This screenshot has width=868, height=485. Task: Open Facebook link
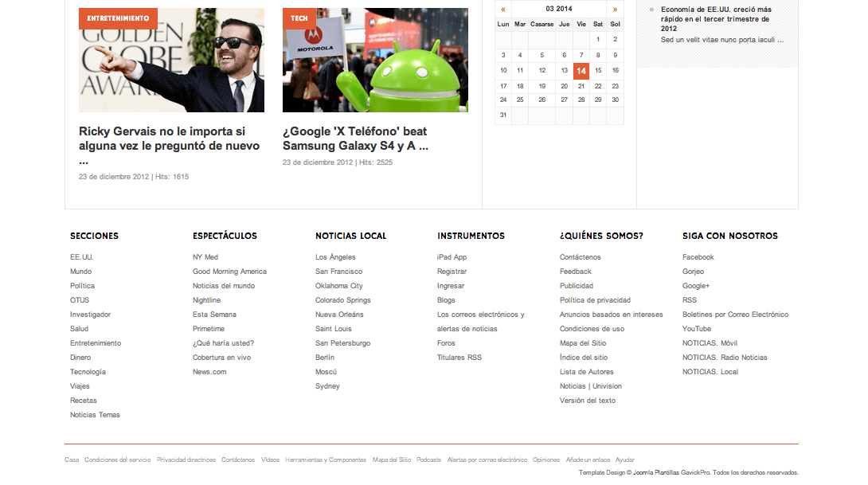(698, 257)
